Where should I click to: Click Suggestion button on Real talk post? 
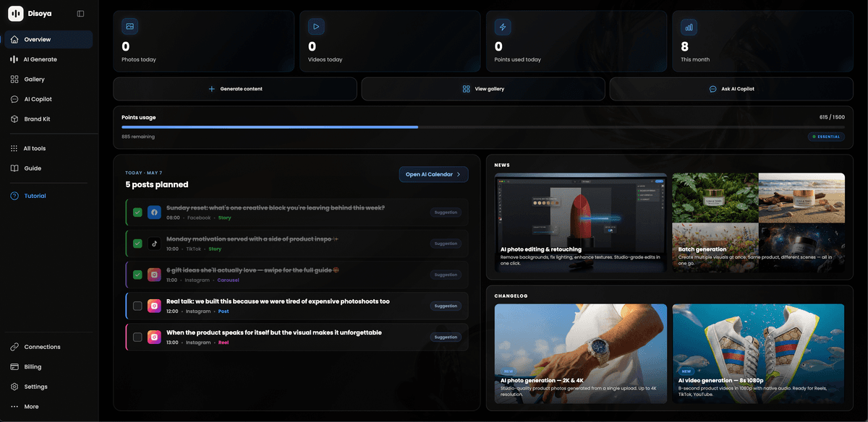pyautogui.click(x=446, y=306)
